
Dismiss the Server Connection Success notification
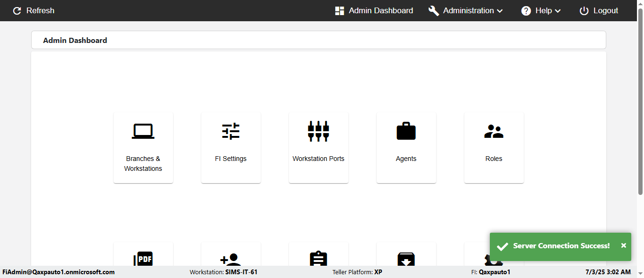623,245
